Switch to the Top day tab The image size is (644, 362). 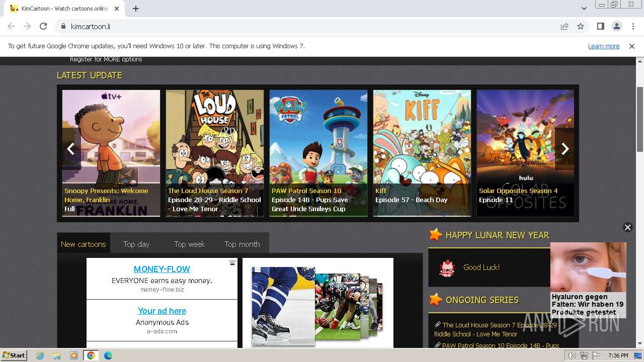136,244
